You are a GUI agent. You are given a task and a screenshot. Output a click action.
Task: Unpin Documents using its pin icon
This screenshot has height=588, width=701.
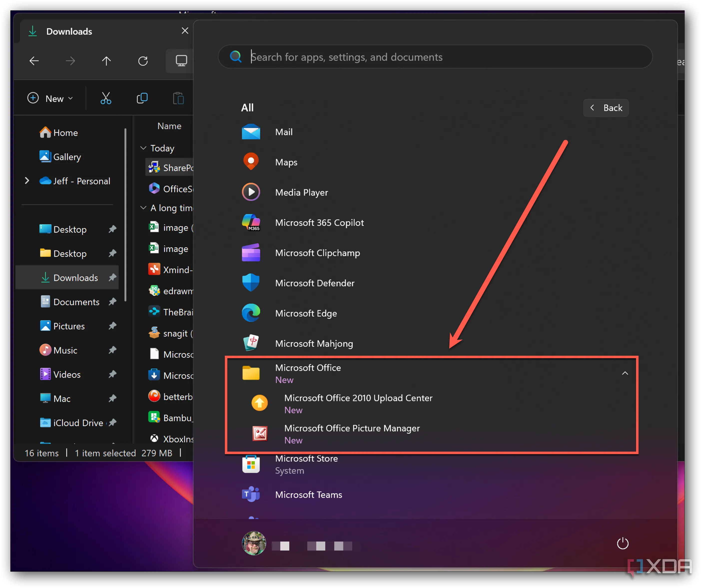pyautogui.click(x=112, y=302)
